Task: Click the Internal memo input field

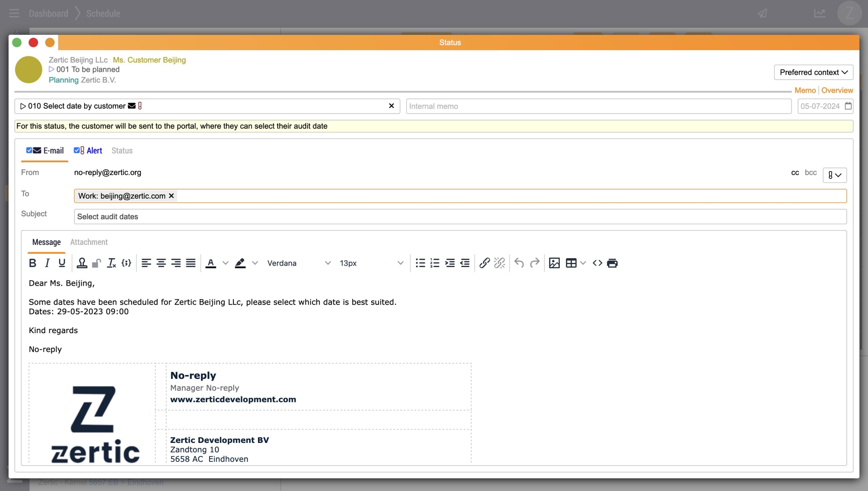Action: pyautogui.click(x=598, y=106)
